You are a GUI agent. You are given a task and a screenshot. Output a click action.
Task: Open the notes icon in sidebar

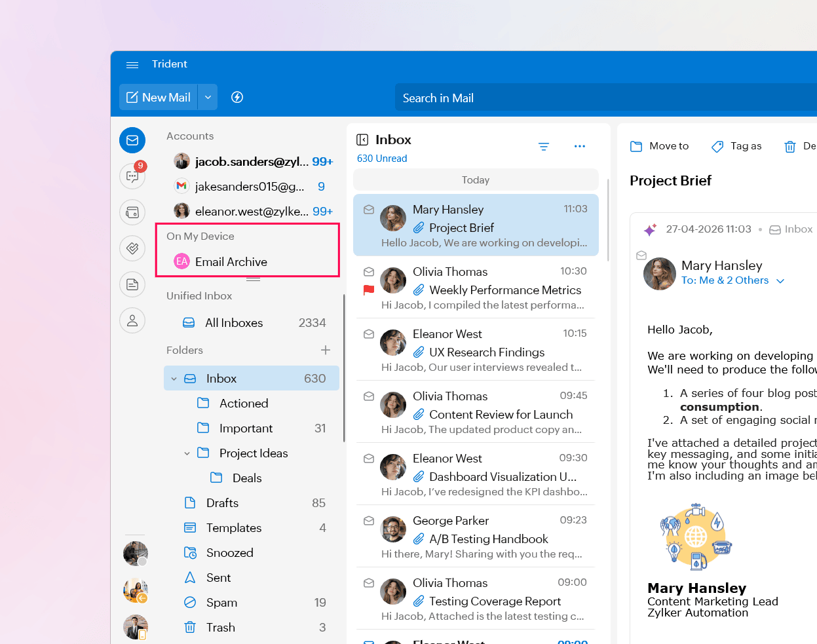[x=132, y=284]
